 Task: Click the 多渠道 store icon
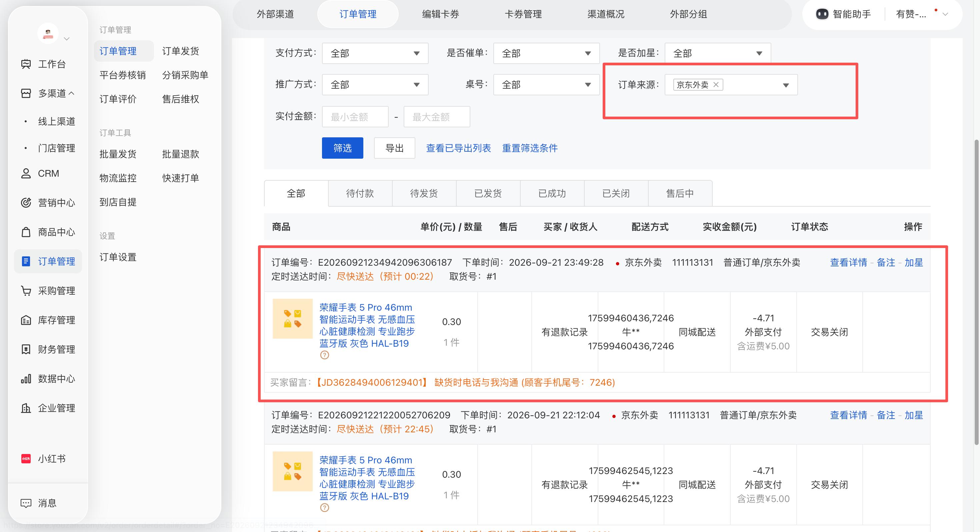(26, 93)
